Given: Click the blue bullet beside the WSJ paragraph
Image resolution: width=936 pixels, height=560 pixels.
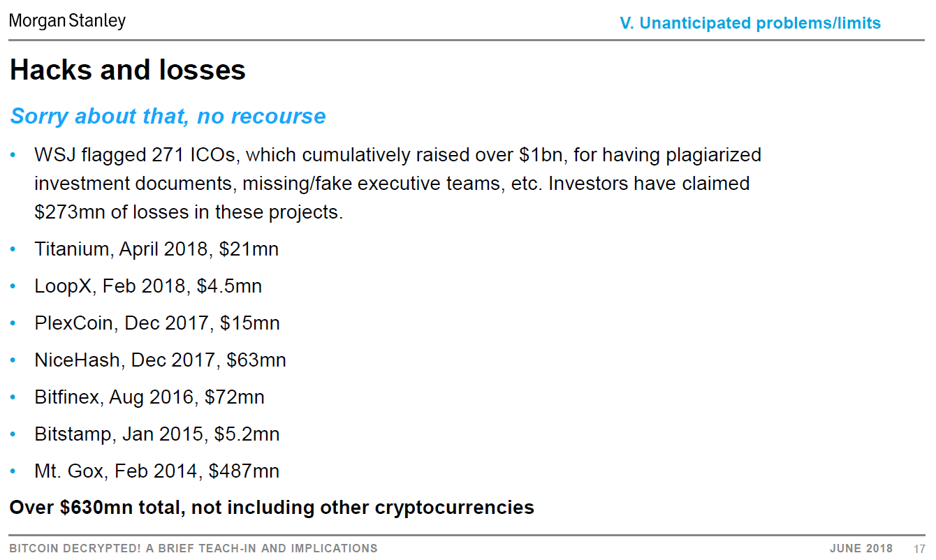Looking at the screenshot, I should pos(15,155).
